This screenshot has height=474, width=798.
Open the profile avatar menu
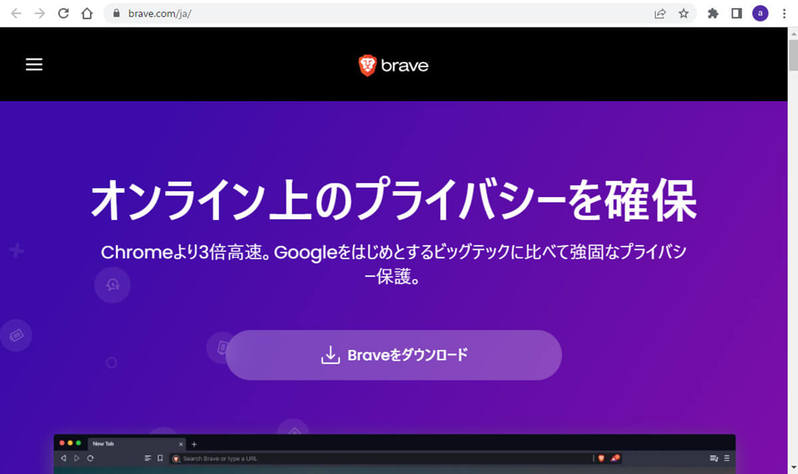click(x=760, y=14)
